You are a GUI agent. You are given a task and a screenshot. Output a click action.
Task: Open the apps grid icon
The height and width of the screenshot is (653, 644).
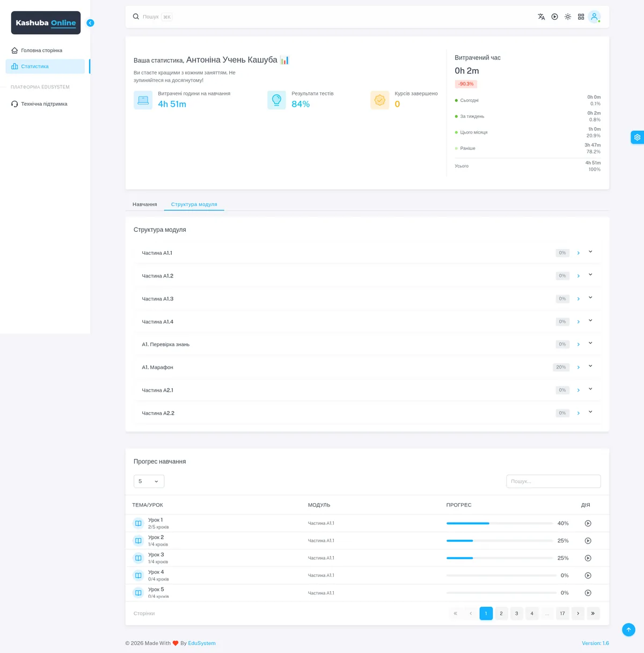tap(581, 17)
